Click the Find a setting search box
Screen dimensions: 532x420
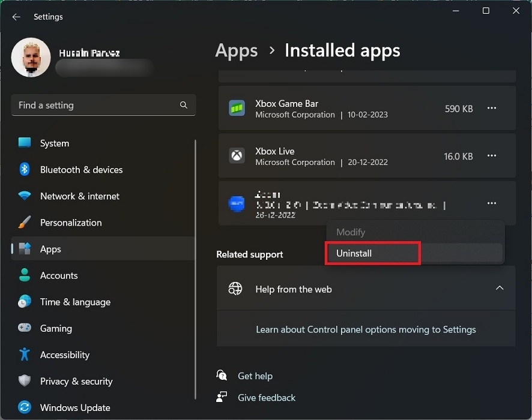pos(103,105)
